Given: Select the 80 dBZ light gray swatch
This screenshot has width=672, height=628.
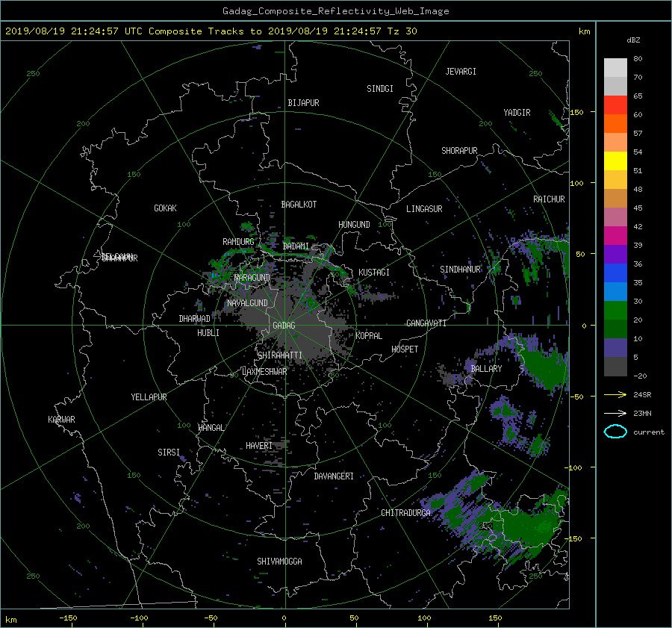Looking at the screenshot, I should (615, 68).
